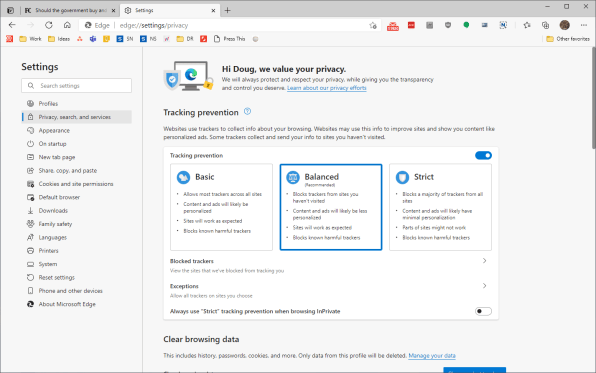Open the SN bookmark
Screen dimensions: 596x373
coord(125,39)
